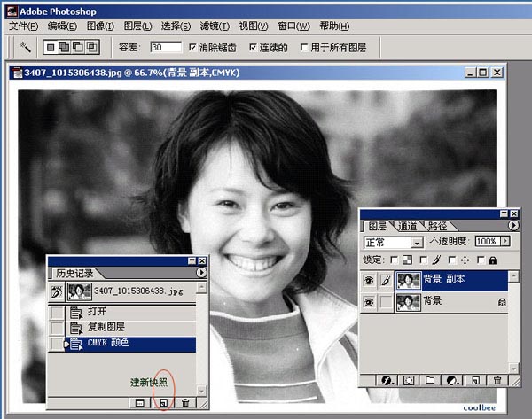Select the 复制图层 history state
This screenshot has width=532, height=419.
coord(106,327)
